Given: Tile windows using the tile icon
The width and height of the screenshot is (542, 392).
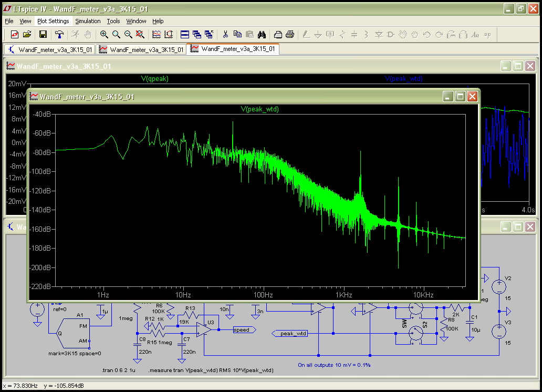Looking at the screenshot, I should 185,35.
